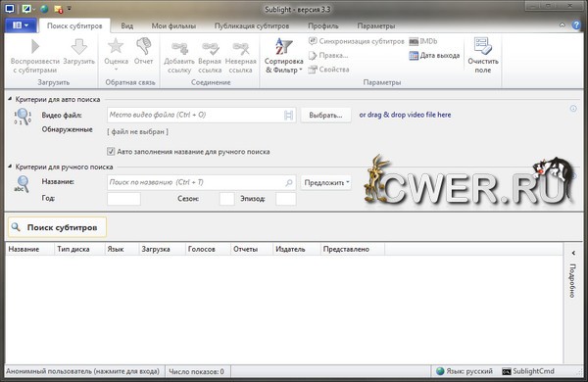Sort by the Название column header

[x=29, y=250]
